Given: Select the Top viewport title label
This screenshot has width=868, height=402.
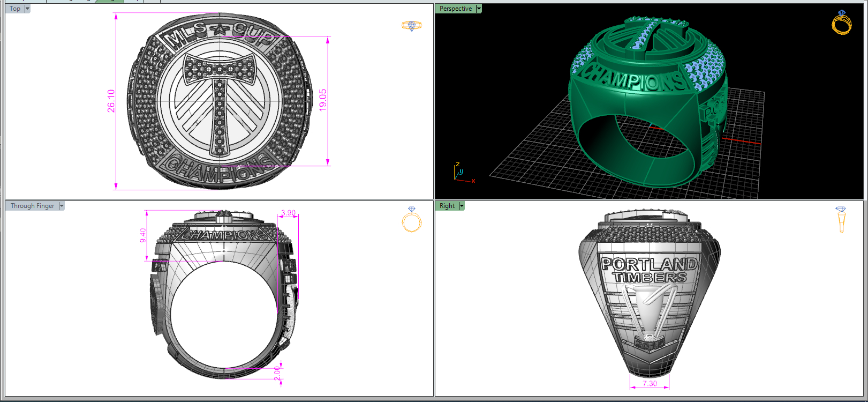Looking at the screenshot, I should coord(15,9).
